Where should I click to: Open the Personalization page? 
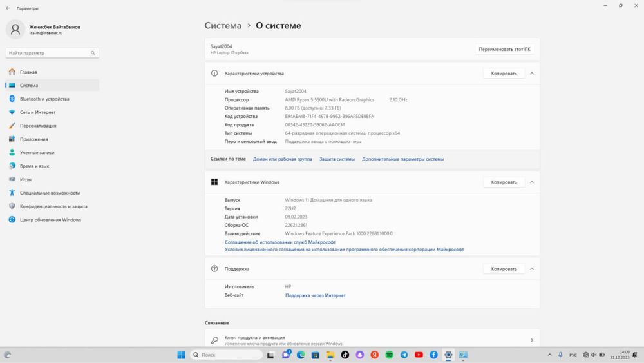coord(37,126)
